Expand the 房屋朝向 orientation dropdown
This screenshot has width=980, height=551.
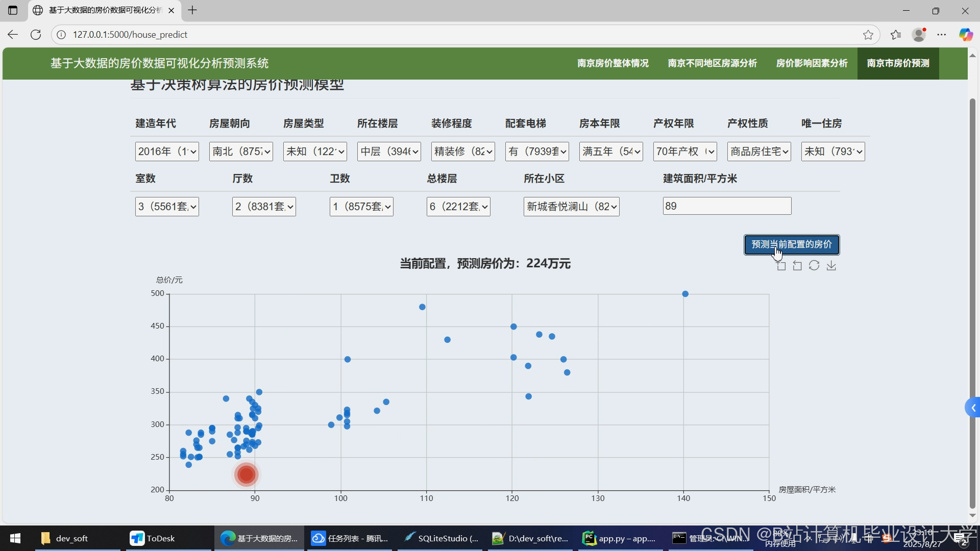(x=241, y=152)
